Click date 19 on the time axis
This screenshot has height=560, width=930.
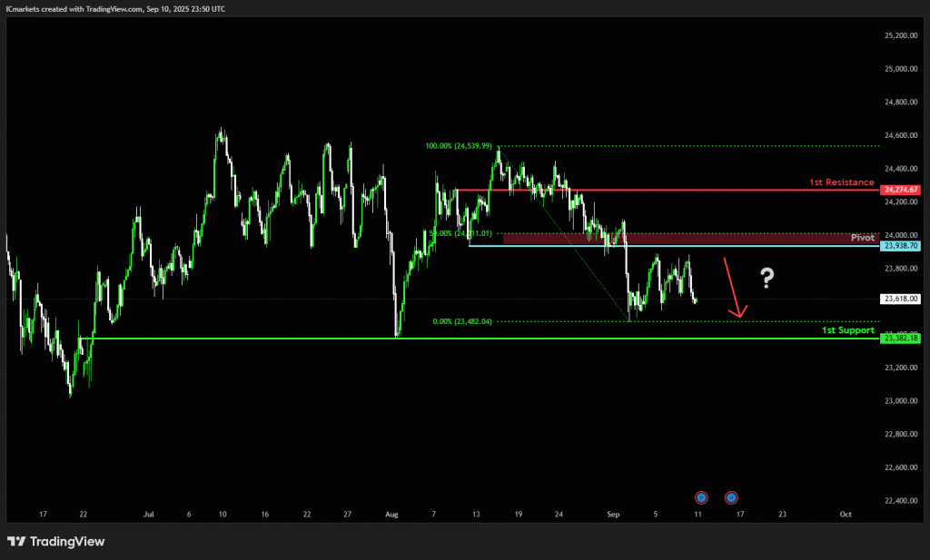point(519,515)
